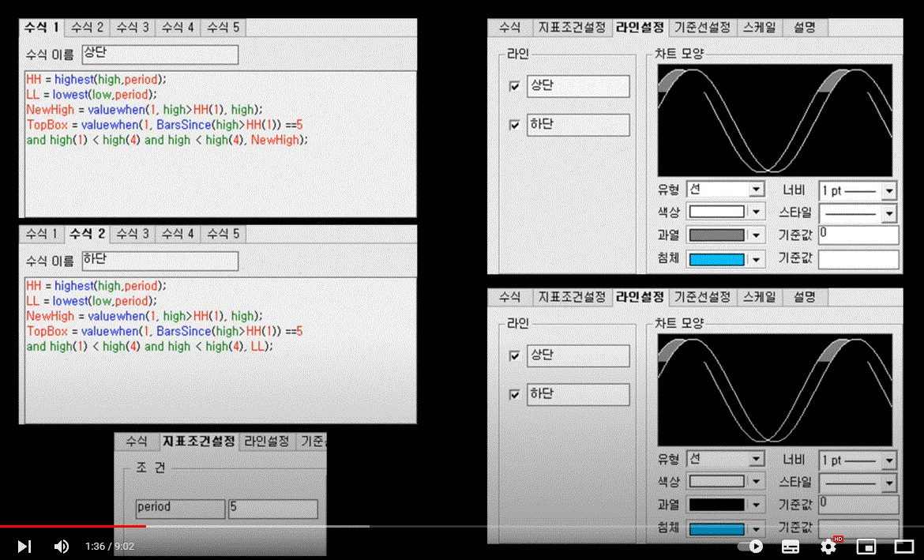The height and width of the screenshot is (560, 924).
Task: Click the period value field showing 5
Action: point(272,508)
